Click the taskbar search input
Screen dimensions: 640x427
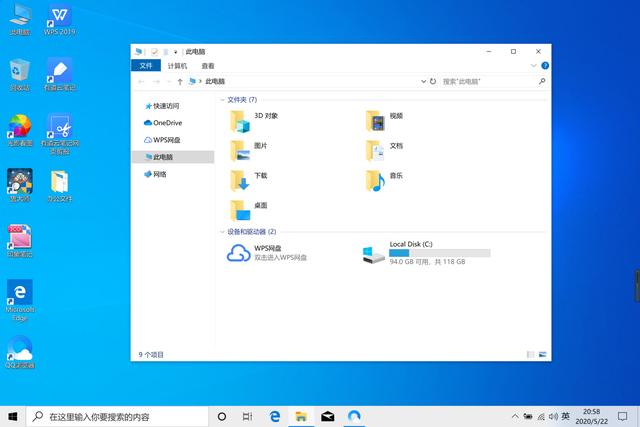coord(118,416)
